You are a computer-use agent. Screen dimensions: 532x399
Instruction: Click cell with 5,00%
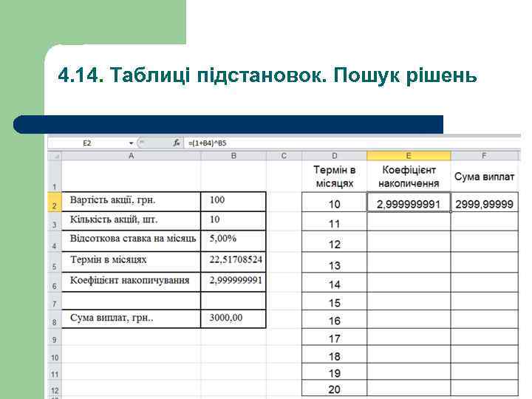233,241
